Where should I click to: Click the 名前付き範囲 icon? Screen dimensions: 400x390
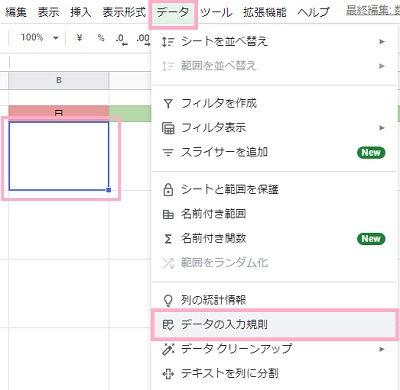coord(168,214)
